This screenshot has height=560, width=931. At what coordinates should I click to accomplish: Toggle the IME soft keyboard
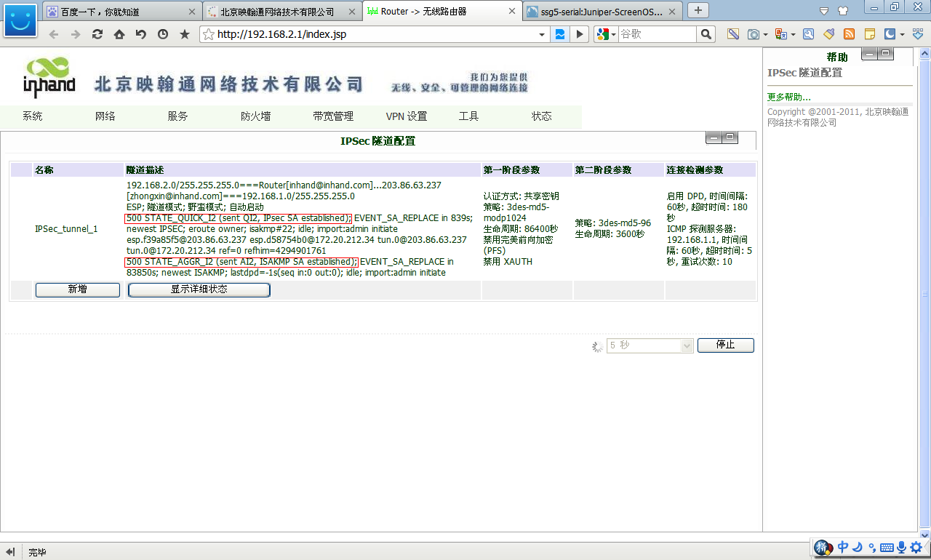pos(887,547)
